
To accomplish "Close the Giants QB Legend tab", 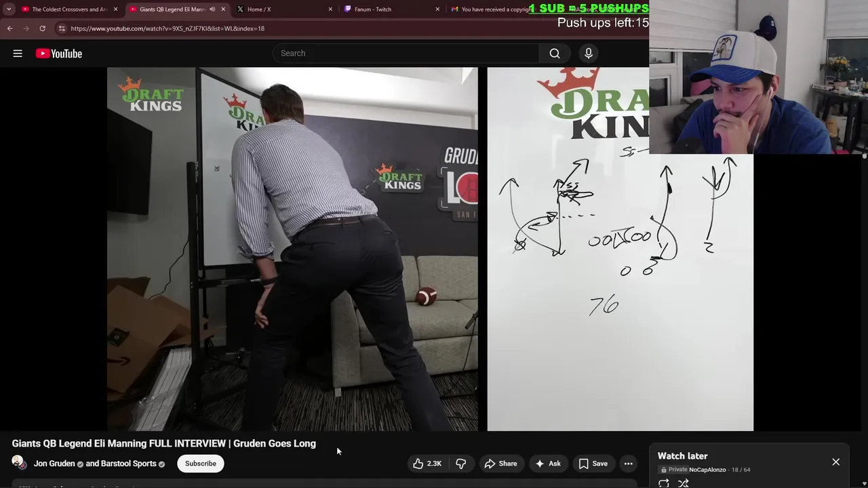I will point(223,9).
